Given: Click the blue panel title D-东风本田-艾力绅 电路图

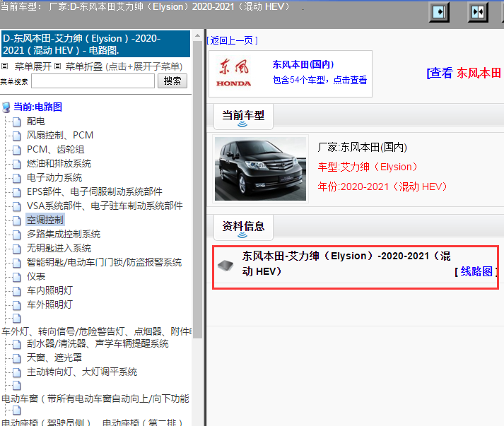Looking at the screenshot, I should point(96,44).
